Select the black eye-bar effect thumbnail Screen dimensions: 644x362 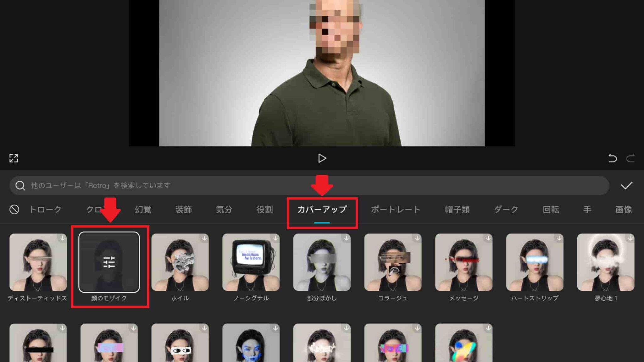[x=38, y=343]
